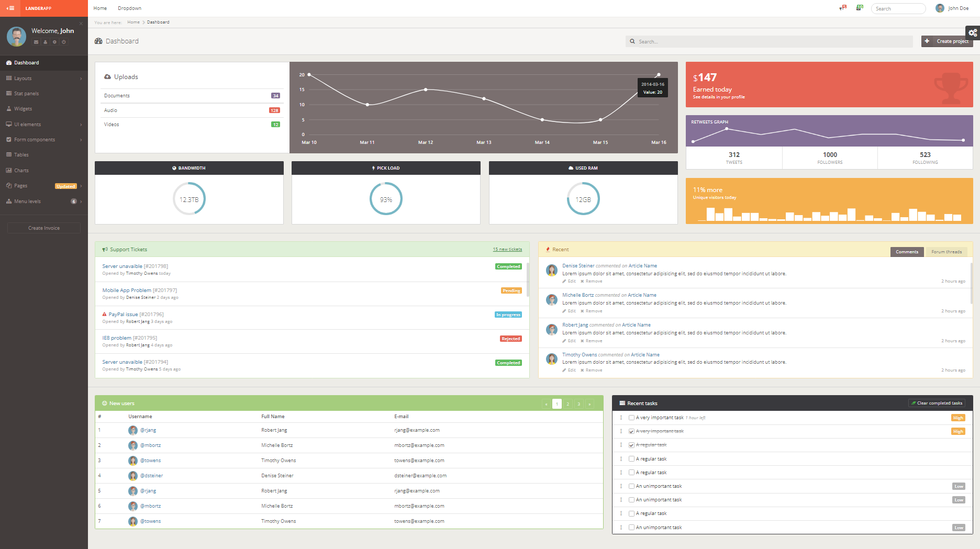
Task: Click the top-bar Search field
Action: [x=898, y=8]
